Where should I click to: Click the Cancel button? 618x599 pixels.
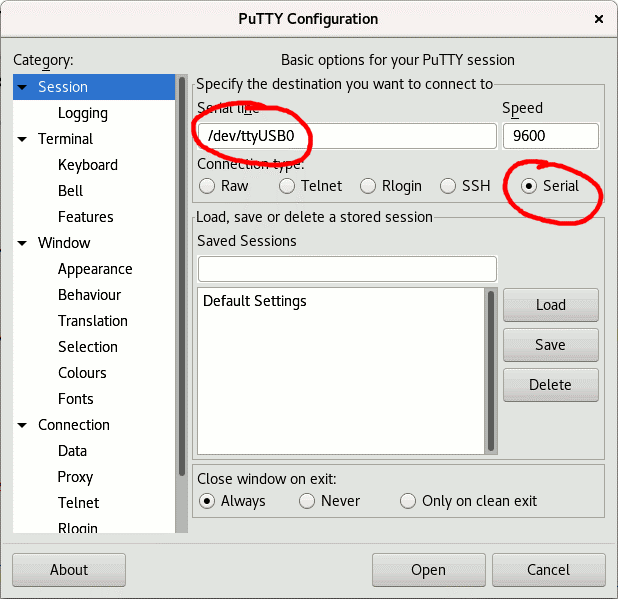tap(549, 570)
